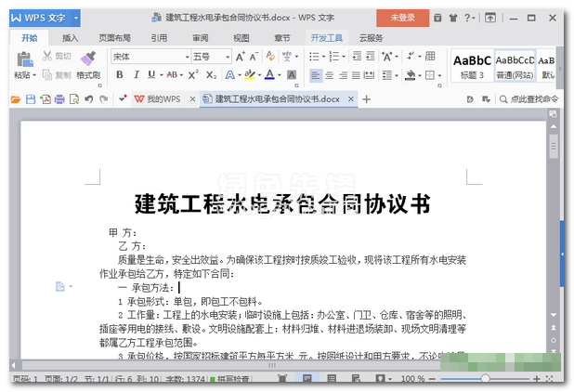Apply superscript formatting (X²)
Image resolution: width=574 pixels, height=392 pixels.
(x=193, y=74)
